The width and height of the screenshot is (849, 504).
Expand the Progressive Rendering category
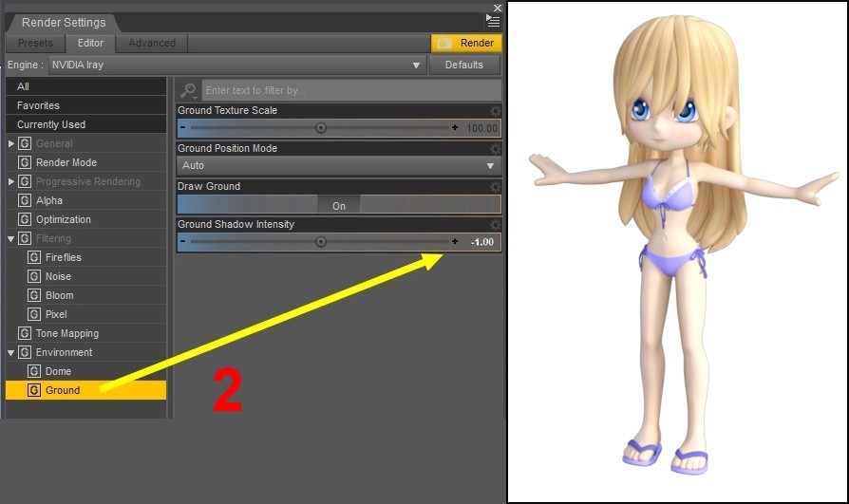[10, 181]
